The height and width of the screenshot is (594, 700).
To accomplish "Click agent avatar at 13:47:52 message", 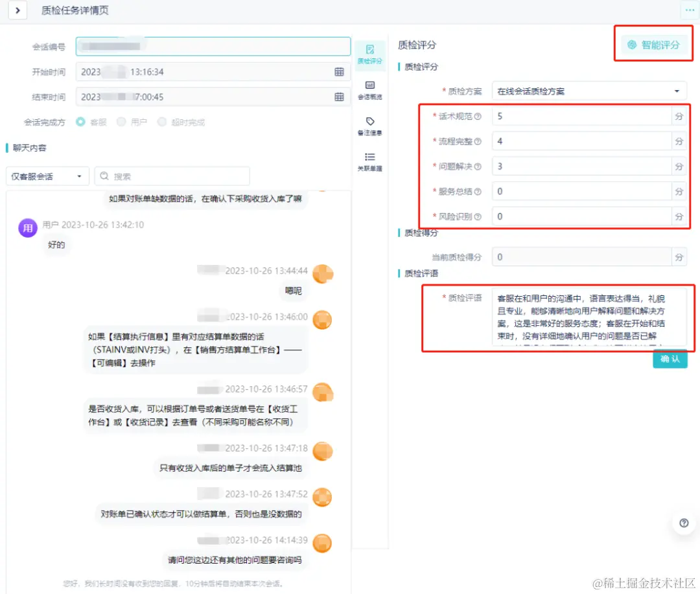I will pyautogui.click(x=322, y=497).
